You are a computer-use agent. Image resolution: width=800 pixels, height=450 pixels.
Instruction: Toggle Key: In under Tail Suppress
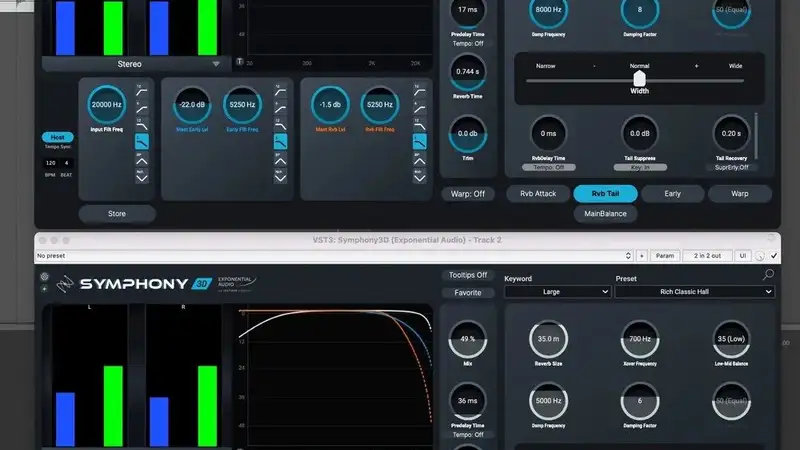(x=640, y=167)
